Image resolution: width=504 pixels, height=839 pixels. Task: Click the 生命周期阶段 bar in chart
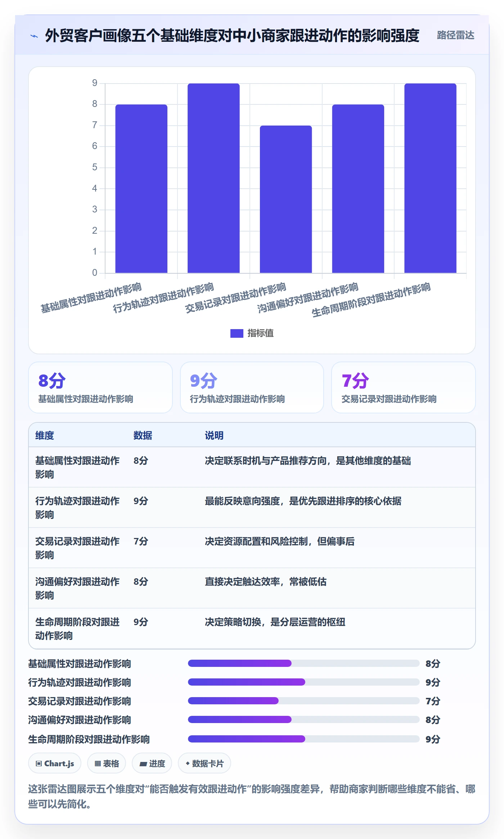(430, 178)
